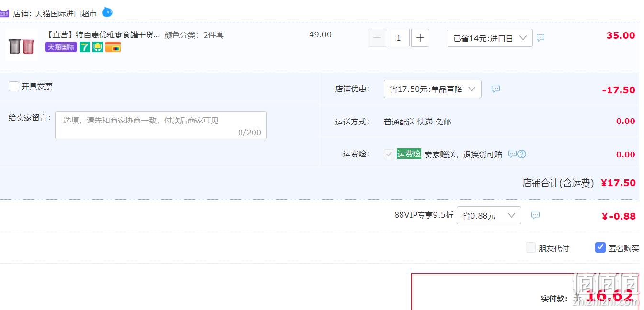This screenshot has width=644, height=310.
Task: Click the green 运费险 label
Action: coord(409,154)
